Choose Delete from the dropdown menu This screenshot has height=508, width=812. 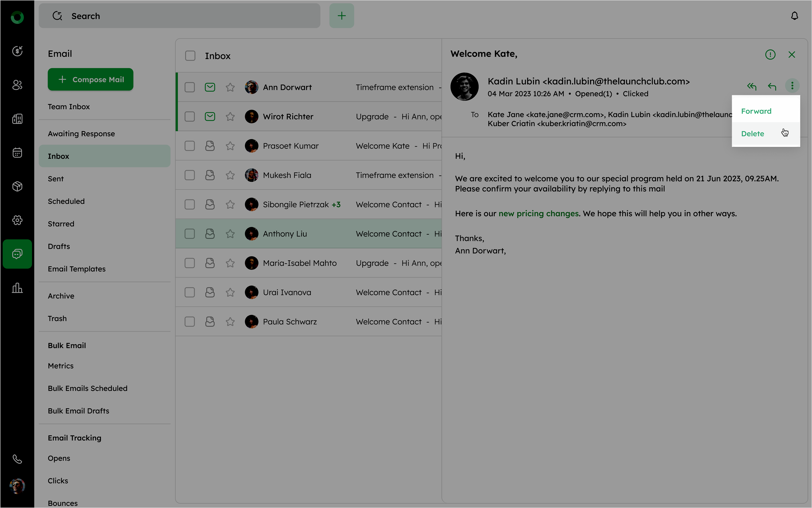(x=753, y=134)
